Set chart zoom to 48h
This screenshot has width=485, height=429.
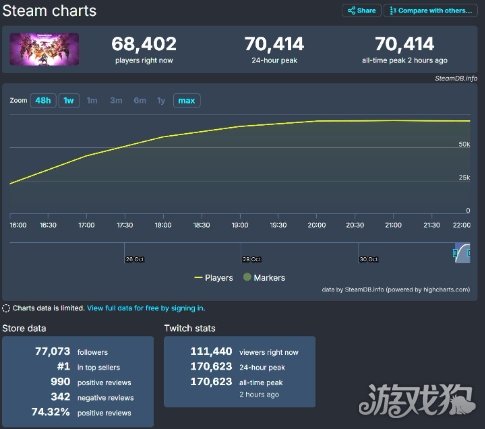click(x=43, y=100)
